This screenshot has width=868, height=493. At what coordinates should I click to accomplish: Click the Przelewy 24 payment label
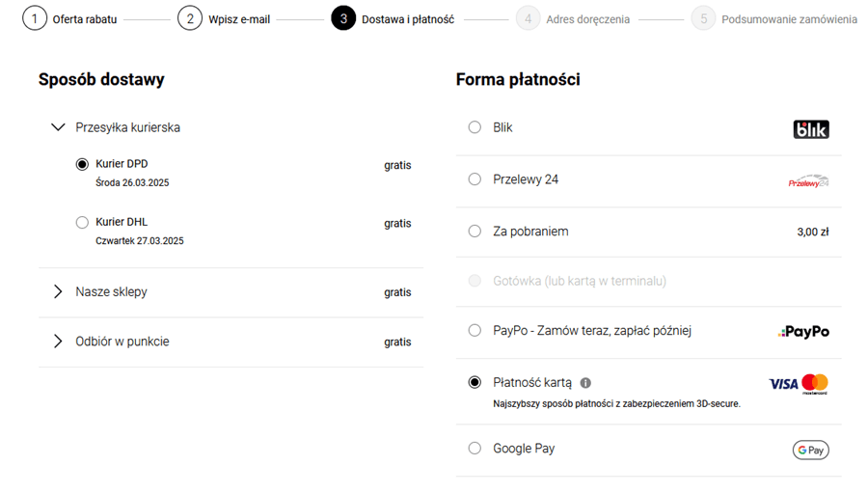(526, 179)
